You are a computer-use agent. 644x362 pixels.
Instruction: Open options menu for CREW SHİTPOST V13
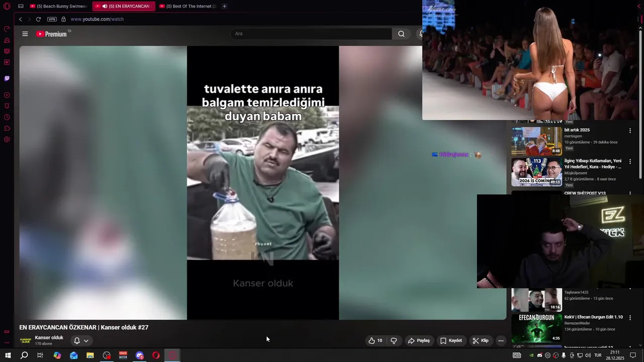pos(630,193)
